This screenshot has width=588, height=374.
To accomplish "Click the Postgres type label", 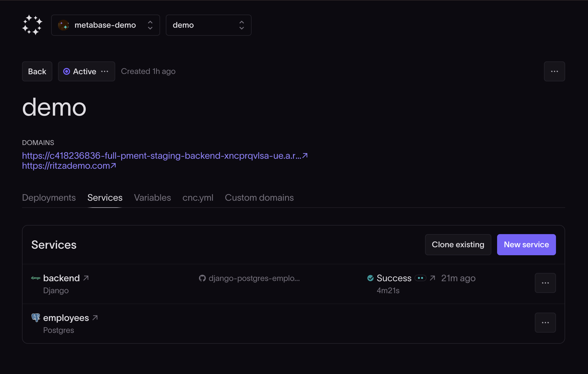I will coord(59,330).
